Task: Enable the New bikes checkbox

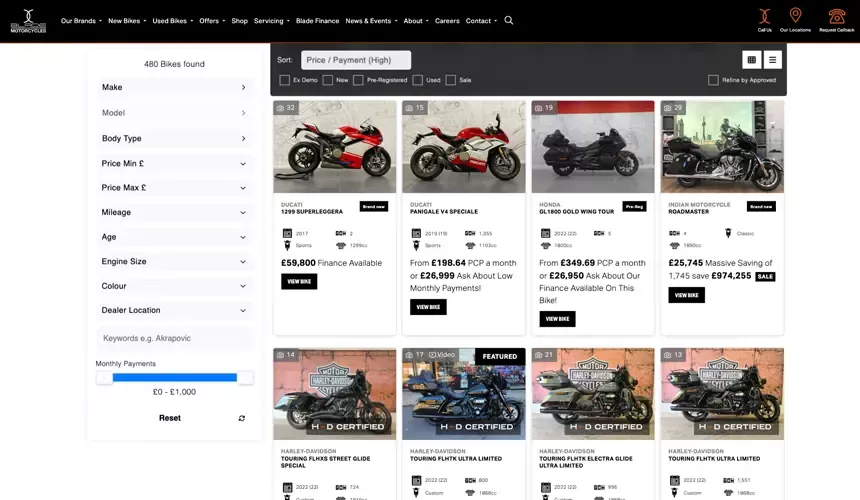Action: point(327,80)
